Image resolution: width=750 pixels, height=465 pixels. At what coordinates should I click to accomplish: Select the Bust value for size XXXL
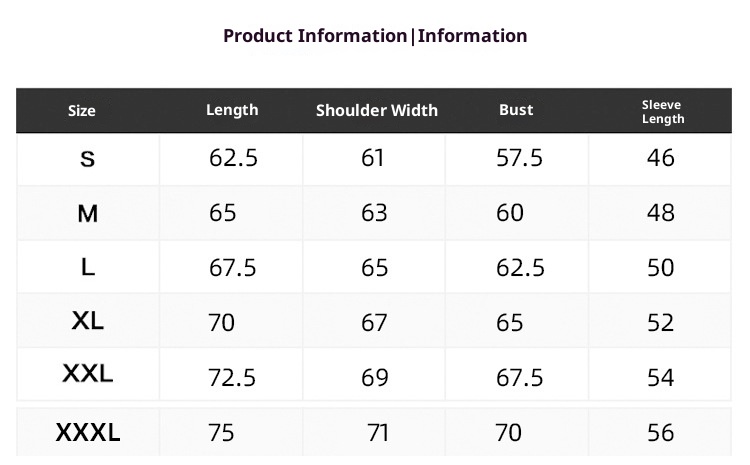point(509,433)
